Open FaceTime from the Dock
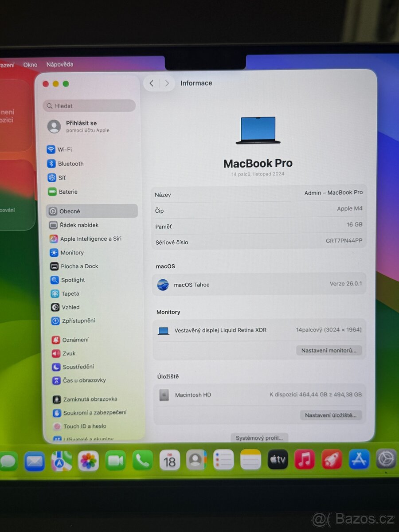The image size is (399, 532). click(x=115, y=461)
